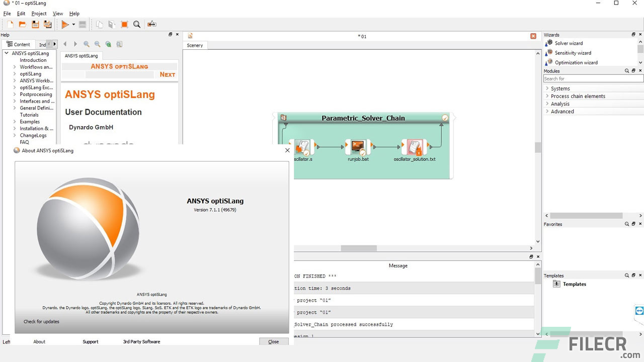This screenshot has height=362, width=644.
Task: Click the grey stop icon in the toolbar
Action: (83, 24)
